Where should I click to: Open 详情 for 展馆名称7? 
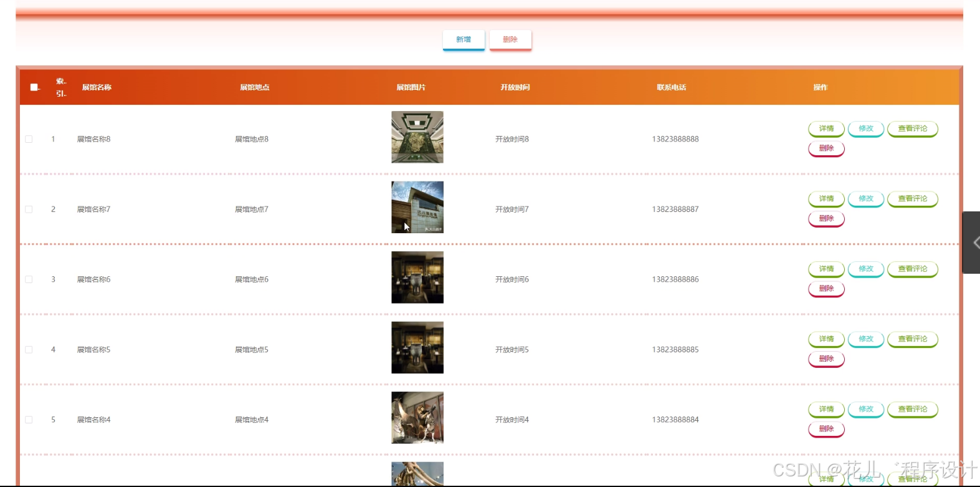pyautogui.click(x=826, y=199)
